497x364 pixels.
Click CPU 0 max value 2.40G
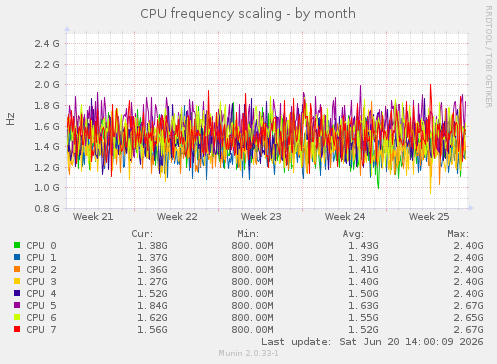[468, 246]
